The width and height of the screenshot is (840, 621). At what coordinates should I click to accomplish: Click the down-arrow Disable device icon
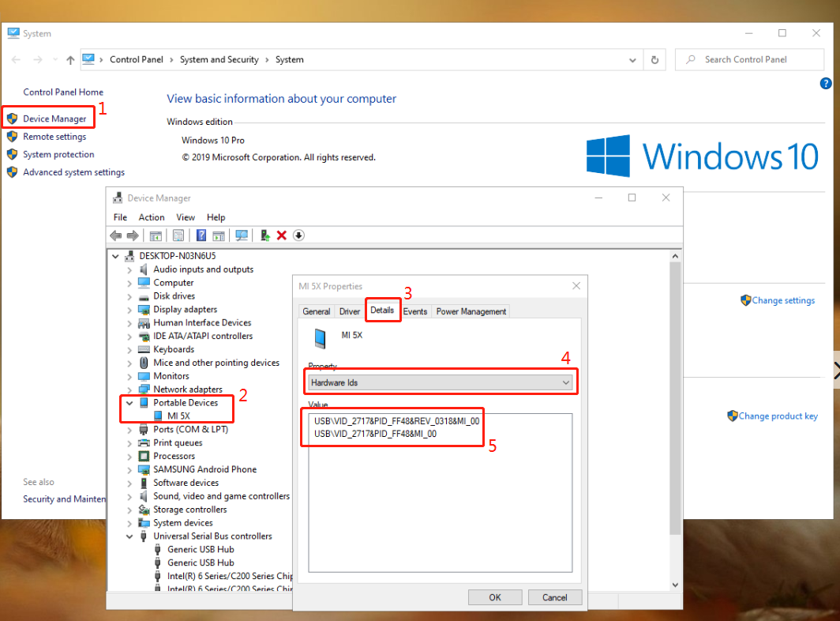[298, 235]
